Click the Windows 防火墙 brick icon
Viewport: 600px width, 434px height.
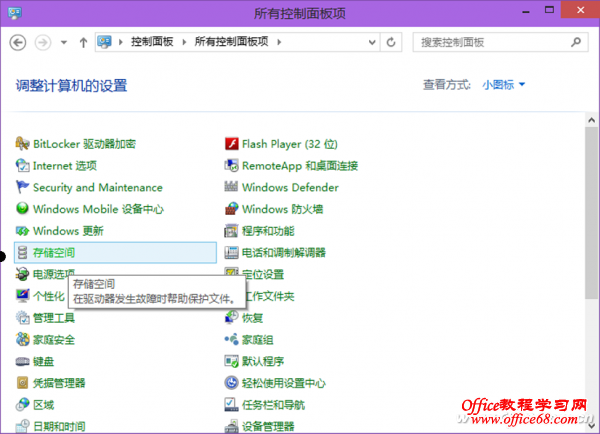tap(232, 209)
